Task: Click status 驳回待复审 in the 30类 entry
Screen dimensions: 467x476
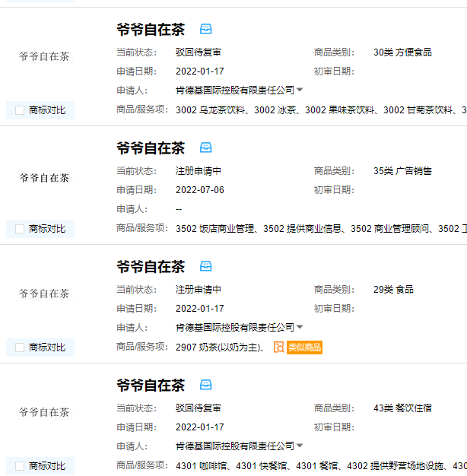Action: pyautogui.click(x=199, y=52)
